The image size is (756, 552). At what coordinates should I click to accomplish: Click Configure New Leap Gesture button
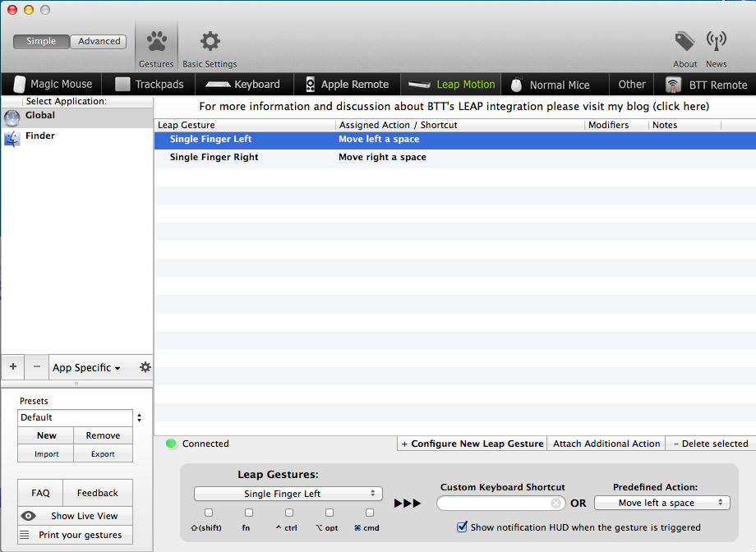[472, 444]
